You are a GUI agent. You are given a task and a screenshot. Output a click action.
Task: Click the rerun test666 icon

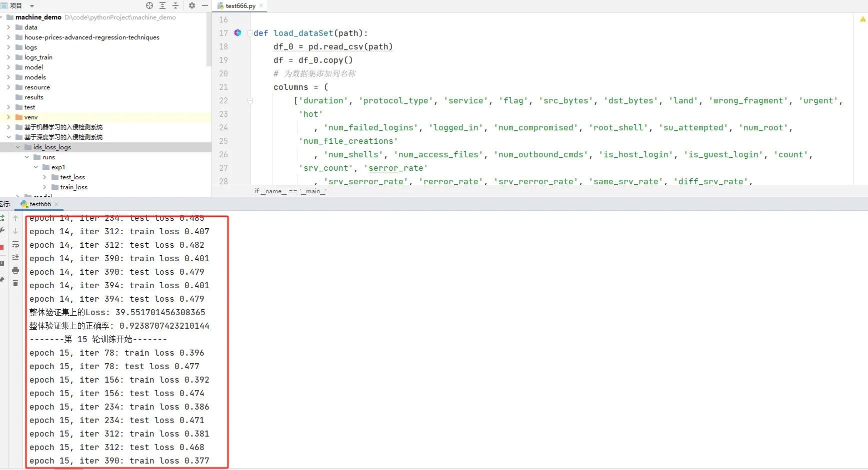point(2,218)
